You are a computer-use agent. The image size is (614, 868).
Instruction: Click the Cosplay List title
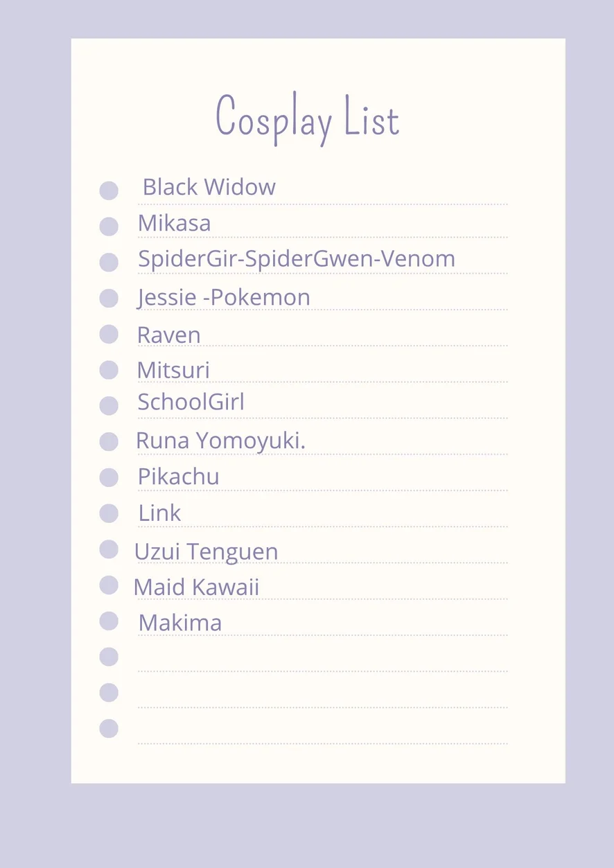[308, 118]
